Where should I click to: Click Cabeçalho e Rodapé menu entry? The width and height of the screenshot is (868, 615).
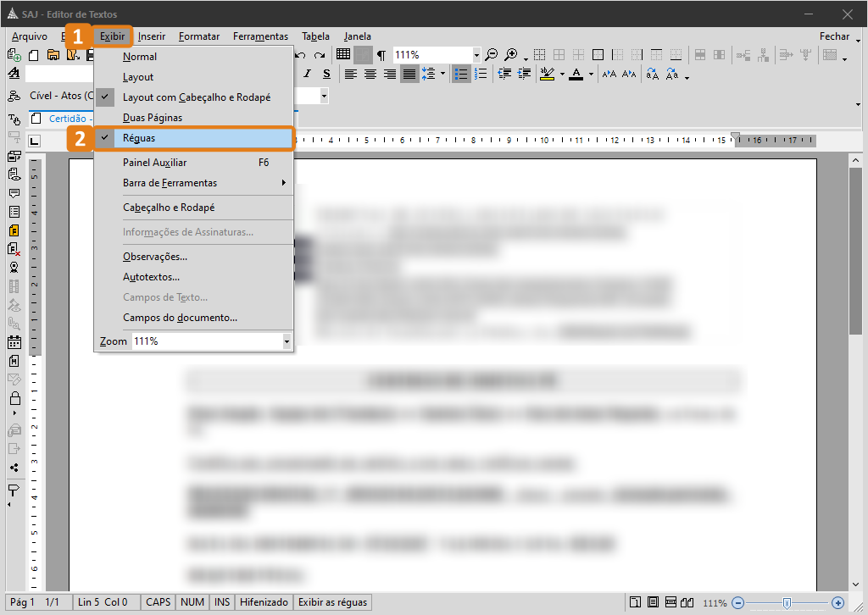pos(193,208)
